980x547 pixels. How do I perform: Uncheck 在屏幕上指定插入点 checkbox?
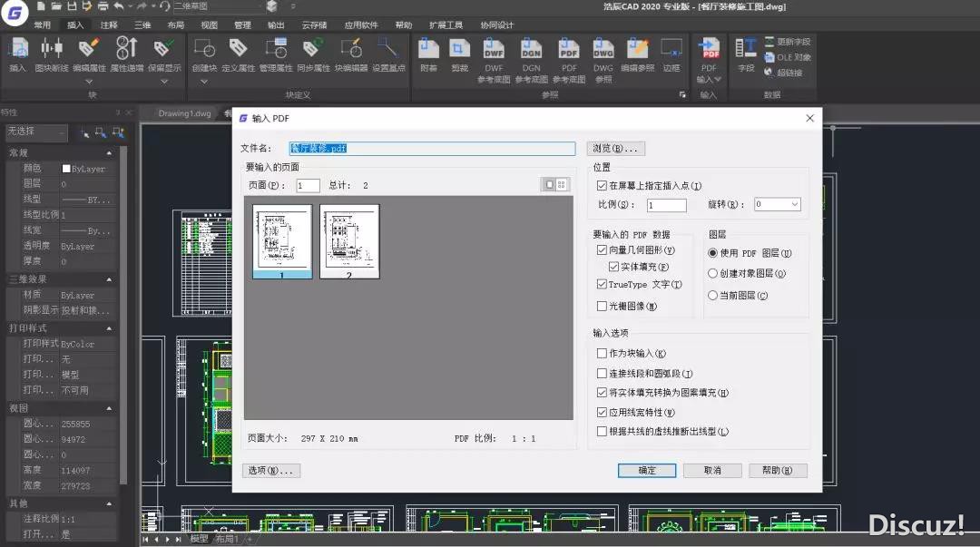point(603,186)
